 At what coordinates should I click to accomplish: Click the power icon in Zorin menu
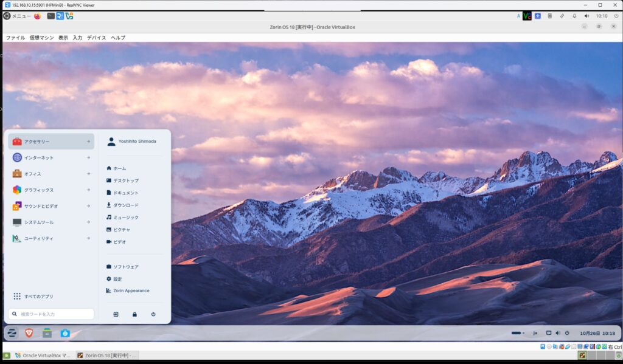[x=153, y=314]
